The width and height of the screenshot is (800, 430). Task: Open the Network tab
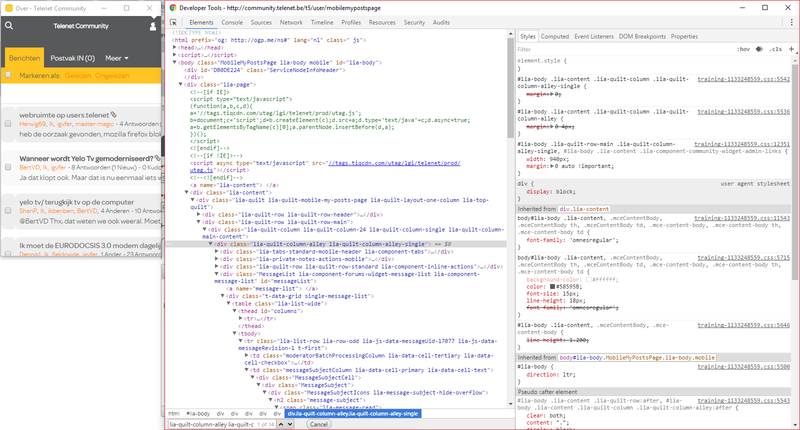coord(291,22)
